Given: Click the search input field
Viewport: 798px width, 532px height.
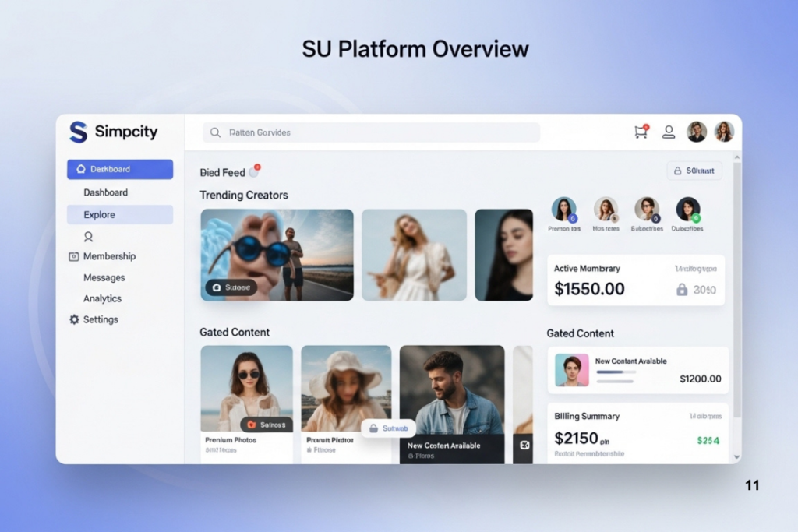Looking at the screenshot, I should click(371, 132).
